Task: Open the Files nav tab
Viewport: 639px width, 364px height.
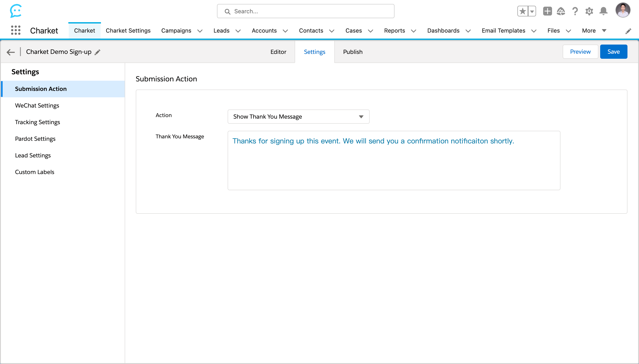Action: (553, 31)
